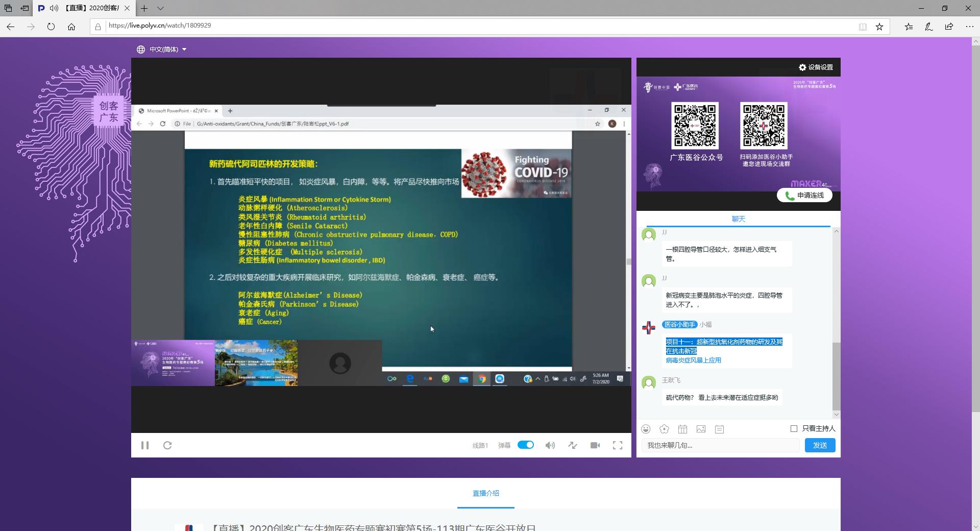Open the 直播介绍 tab
The width and height of the screenshot is (980, 531).
(x=485, y=493)
